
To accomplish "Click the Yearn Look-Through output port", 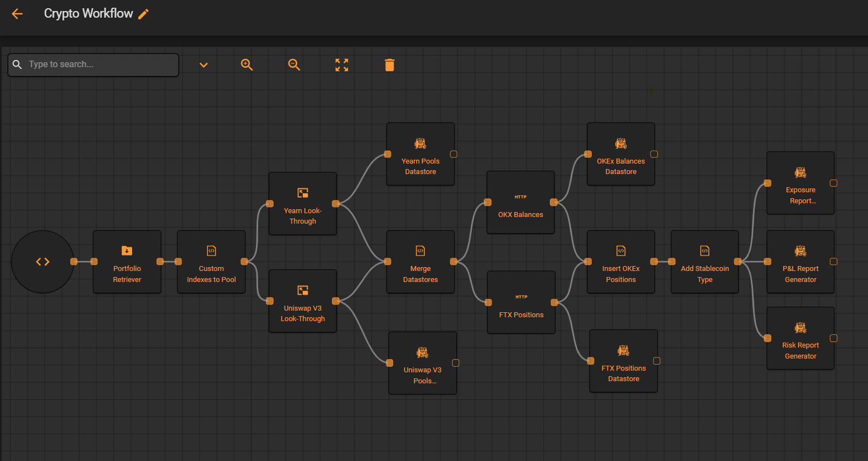I will coord(336,204).
